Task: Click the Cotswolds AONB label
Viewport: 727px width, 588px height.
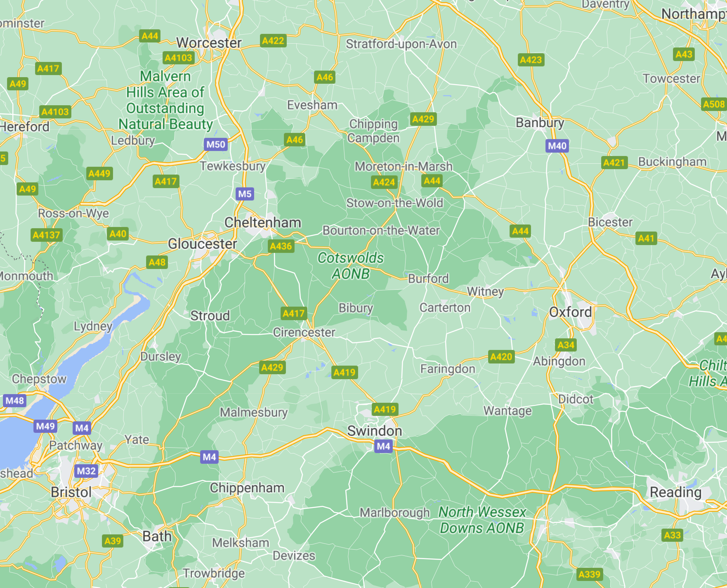Action: point(351,266)
